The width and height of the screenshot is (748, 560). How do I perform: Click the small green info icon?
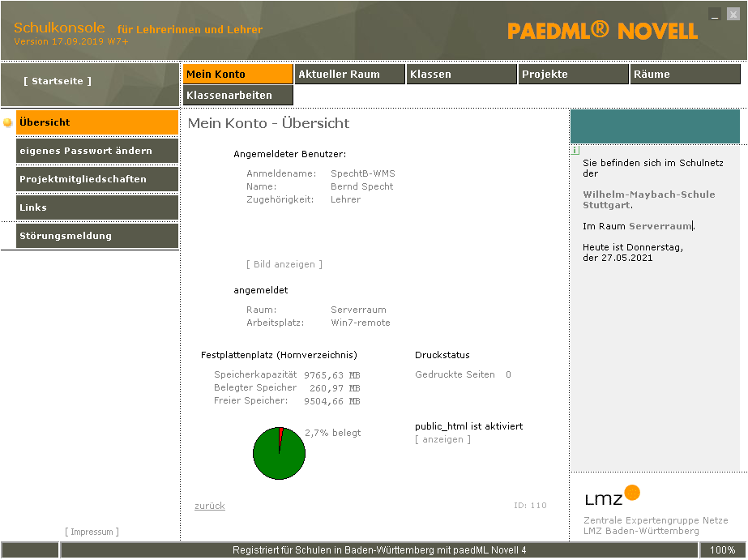[575, 150]
